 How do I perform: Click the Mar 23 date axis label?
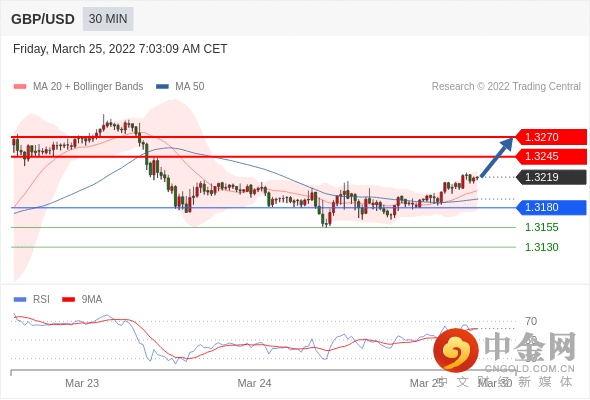pos(82,383)
